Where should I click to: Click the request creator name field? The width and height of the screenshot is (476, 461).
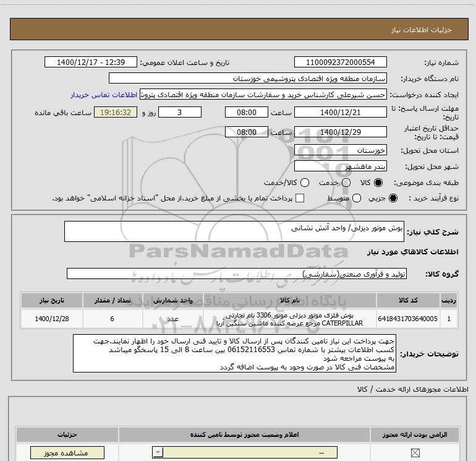(x=263, y=95)
